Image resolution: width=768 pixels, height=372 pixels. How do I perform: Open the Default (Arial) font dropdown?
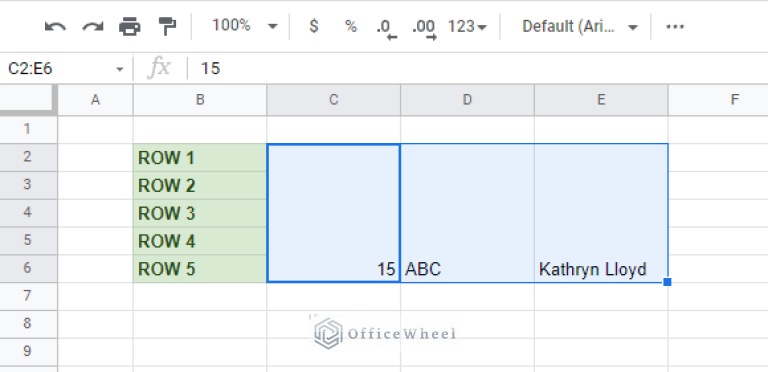(x=580, y=26)
